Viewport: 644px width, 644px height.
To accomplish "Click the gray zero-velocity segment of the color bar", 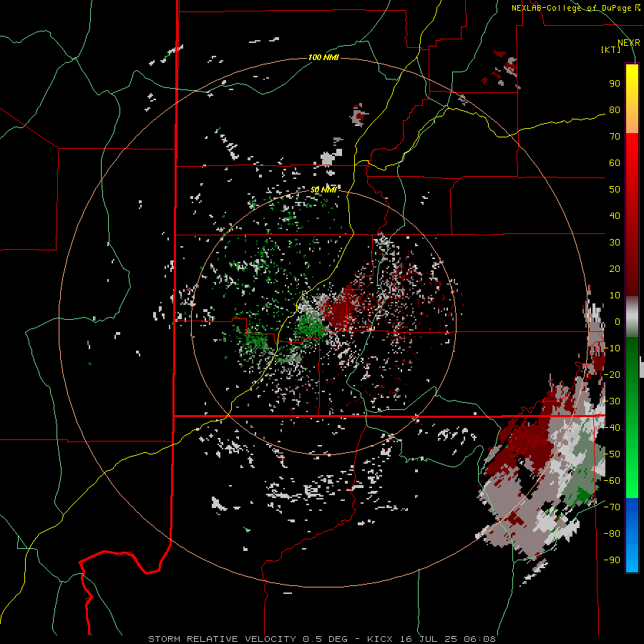I will pyautogui.click(x=632, y=317).
